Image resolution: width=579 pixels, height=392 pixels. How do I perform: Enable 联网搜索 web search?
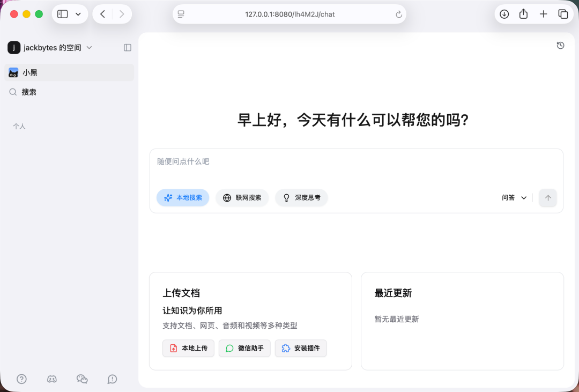(242, 198)
